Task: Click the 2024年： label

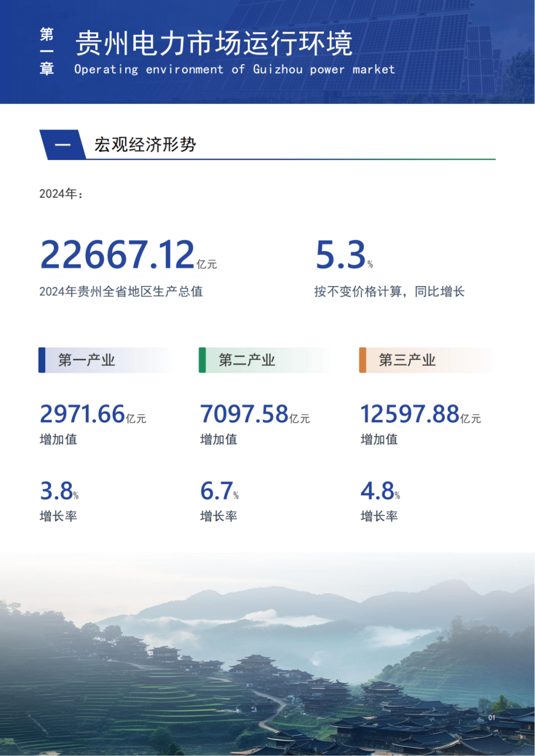Action: (x=61, y=194)
